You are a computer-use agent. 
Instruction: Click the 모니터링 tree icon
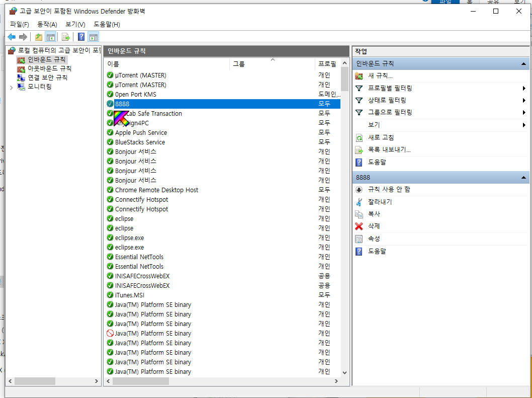point(21,87)
